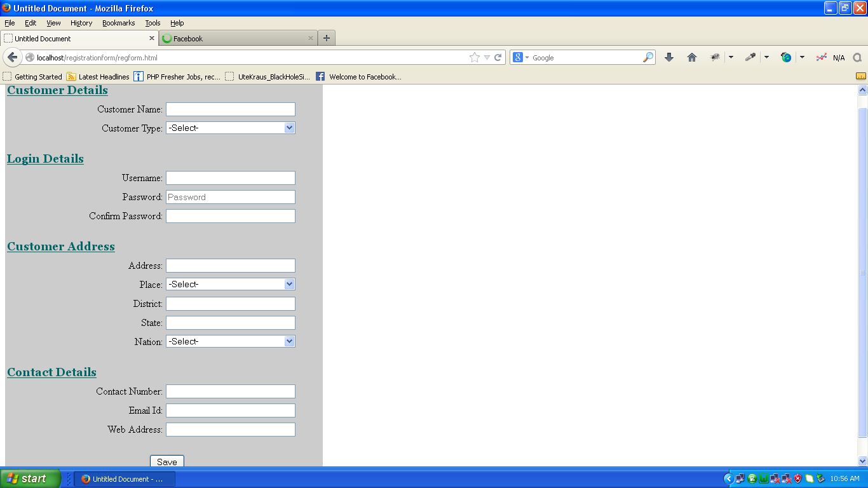Click the Google search magnifier icon
The image size is (868, 488).
(x=648, y=57)
